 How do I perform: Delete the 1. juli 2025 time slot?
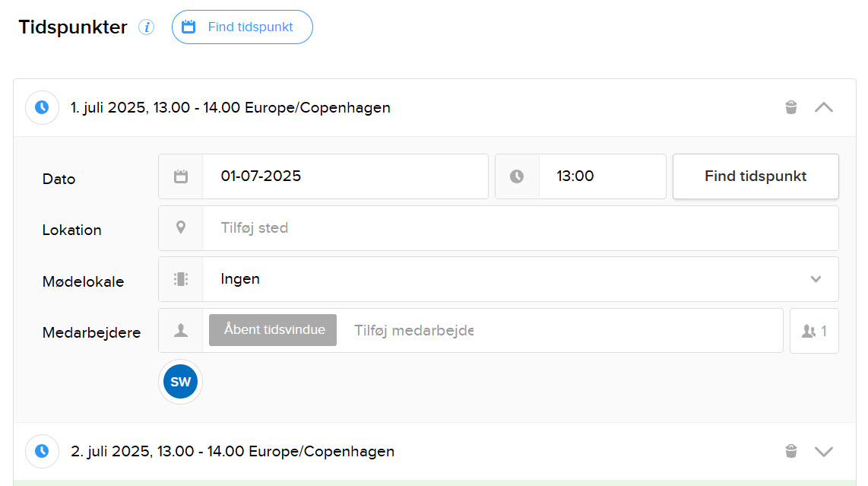coord(791,107)
